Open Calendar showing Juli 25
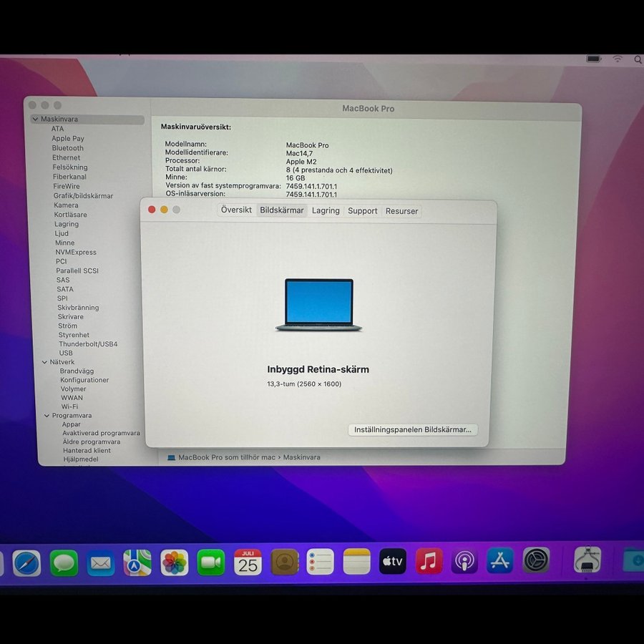Viewport: 644px width, 644px height. 248,562
